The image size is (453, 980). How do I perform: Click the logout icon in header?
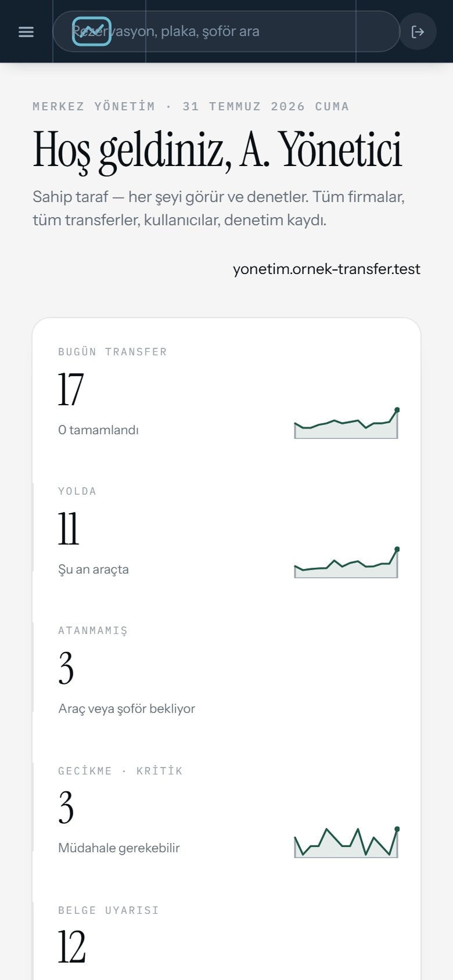tap(418, 31)
